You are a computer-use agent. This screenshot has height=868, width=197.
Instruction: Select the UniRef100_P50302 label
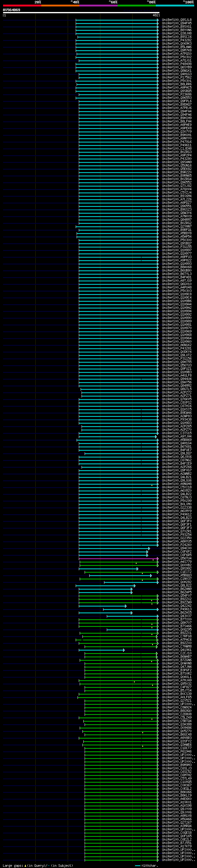[x=177, y=57]
